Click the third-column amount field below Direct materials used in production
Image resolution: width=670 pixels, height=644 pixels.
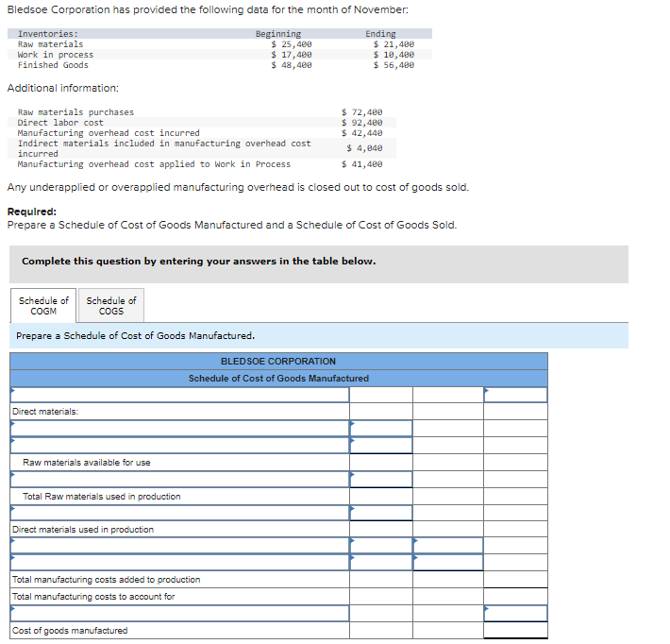pos(448,546)
